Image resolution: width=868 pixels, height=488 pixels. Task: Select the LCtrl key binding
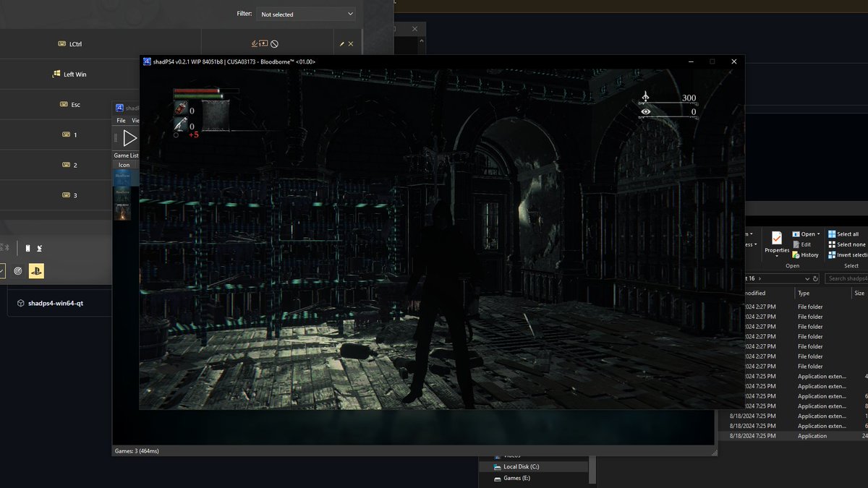coord(70,44)
